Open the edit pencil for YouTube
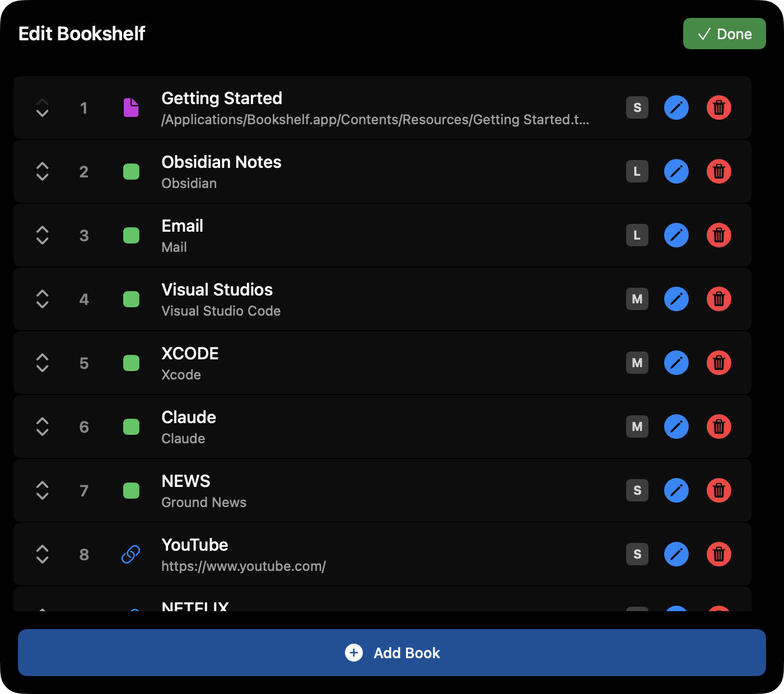This screenshot has height=694, width=784. [x=676, y=554]
